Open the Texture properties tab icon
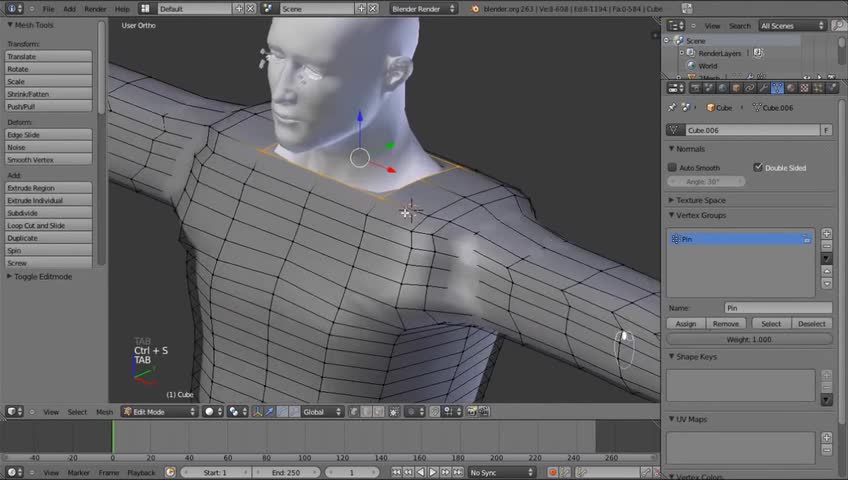Screen dimensions: 848x480 pos(805,88)
